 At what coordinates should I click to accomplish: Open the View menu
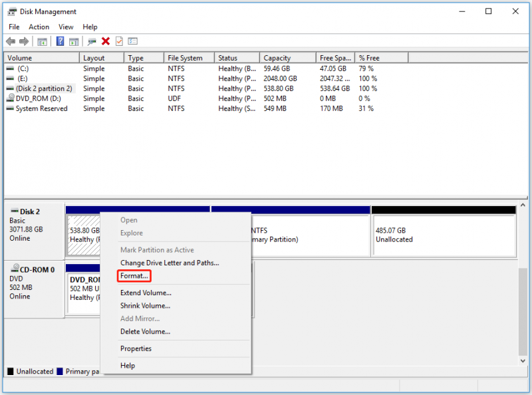click(x=66, y=27)
